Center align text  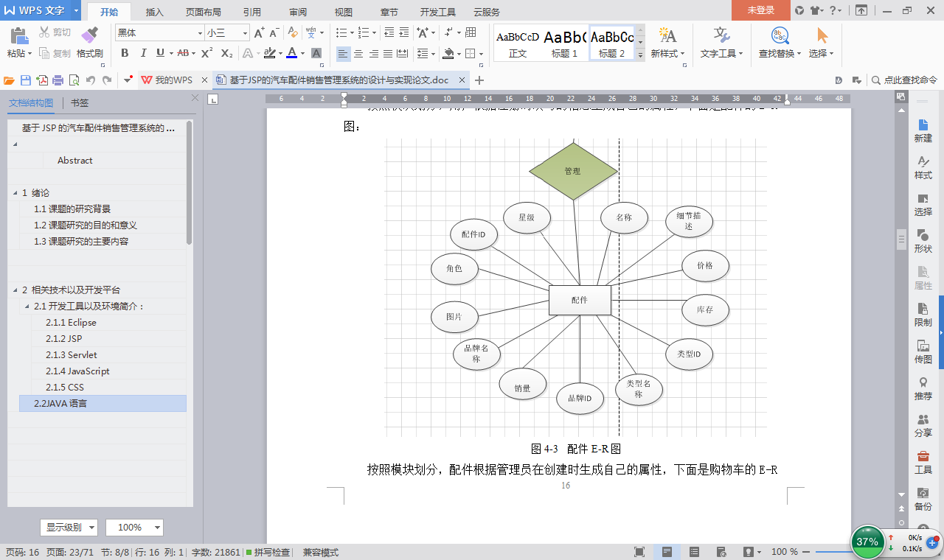coord(358,53)
